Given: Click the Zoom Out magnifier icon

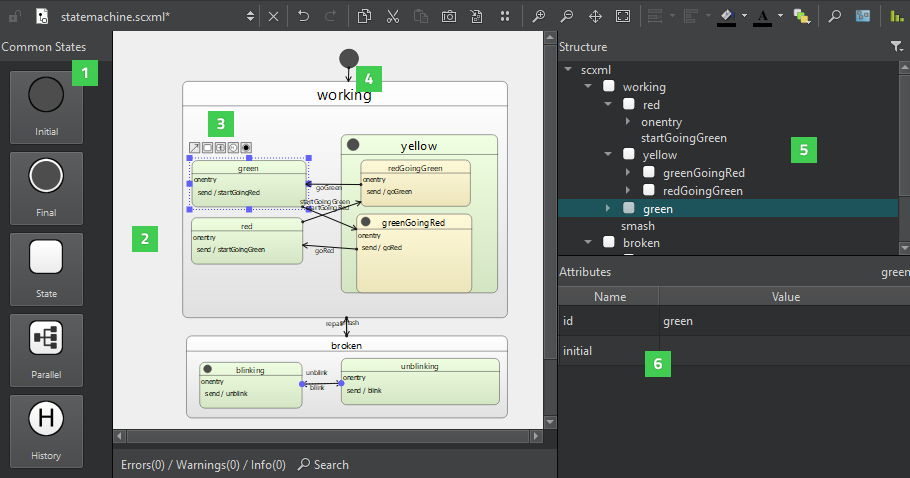Looking at the screenshot, I should pyautogui.click(x=567, y=17).
